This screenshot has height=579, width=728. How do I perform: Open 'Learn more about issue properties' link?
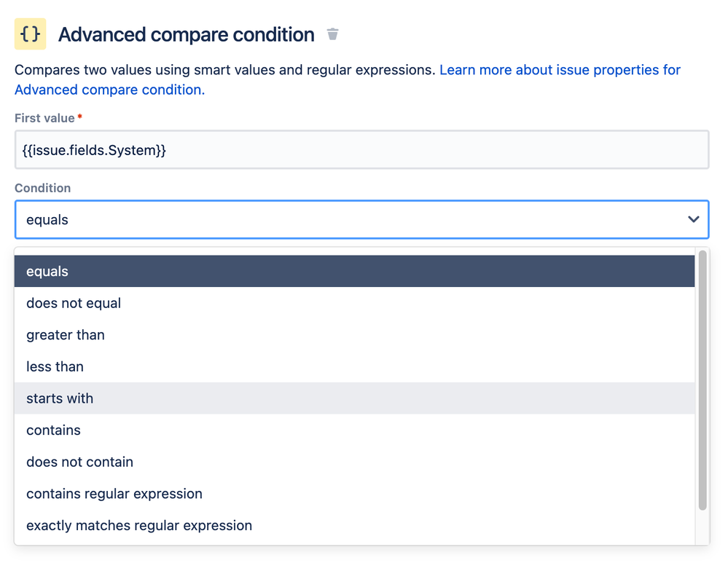pos(560,70)
